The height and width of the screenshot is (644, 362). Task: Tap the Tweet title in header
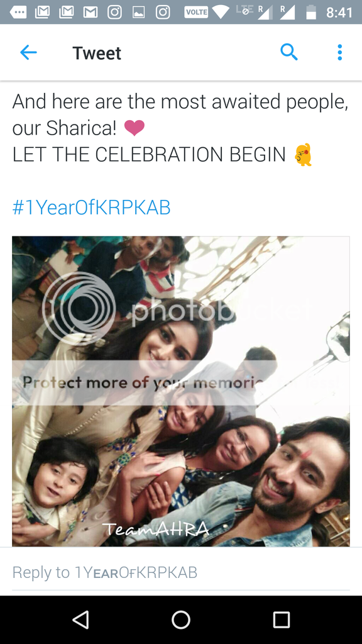pos(97,53)
